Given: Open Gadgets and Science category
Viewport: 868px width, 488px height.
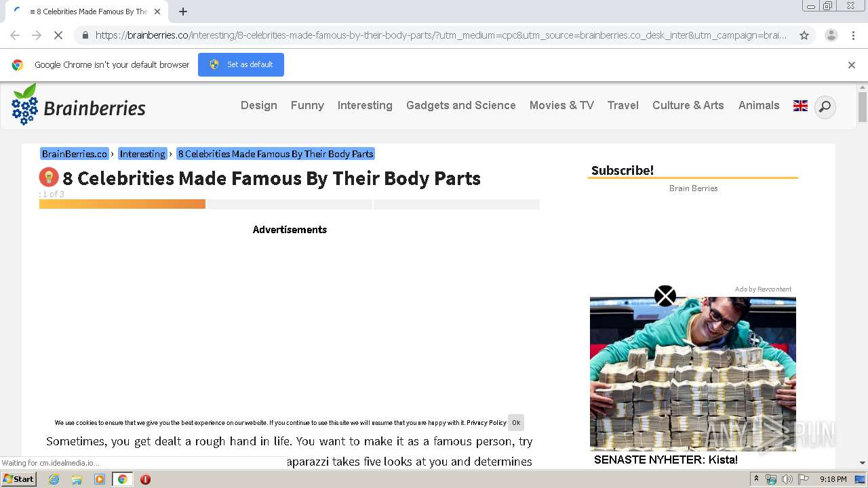Looking at the screenshot, I should pos(461,105).
